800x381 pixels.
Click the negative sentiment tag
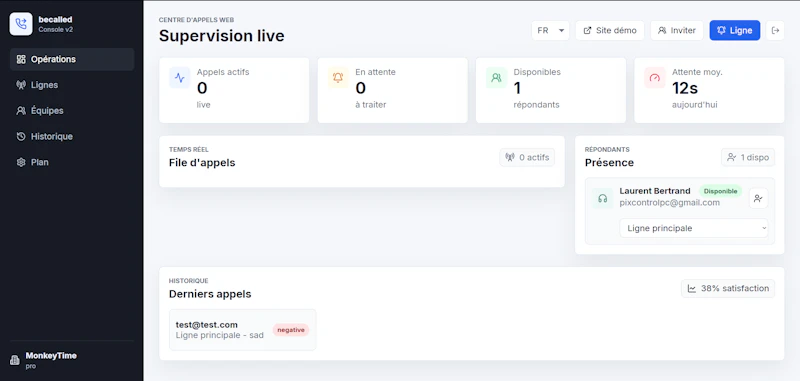point(291,330)
